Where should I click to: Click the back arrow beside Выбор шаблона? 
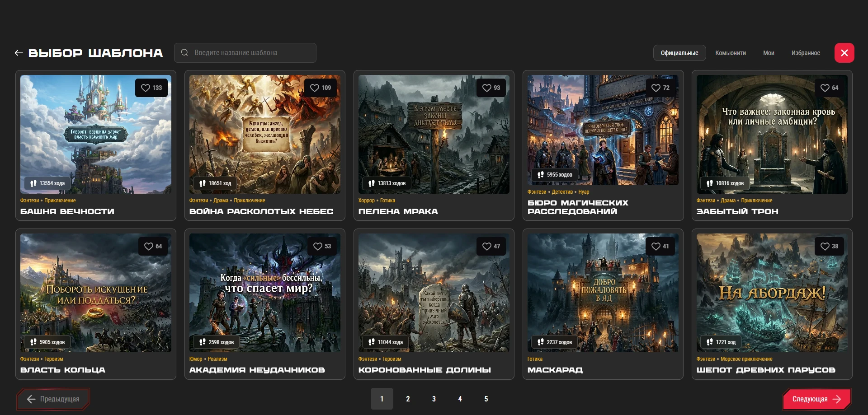click(19, 53)
